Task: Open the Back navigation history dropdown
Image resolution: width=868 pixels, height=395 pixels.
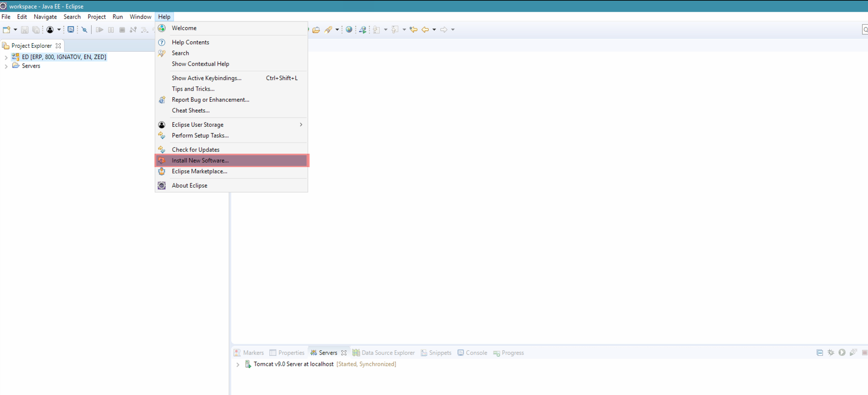Action: tap(434, 30)
